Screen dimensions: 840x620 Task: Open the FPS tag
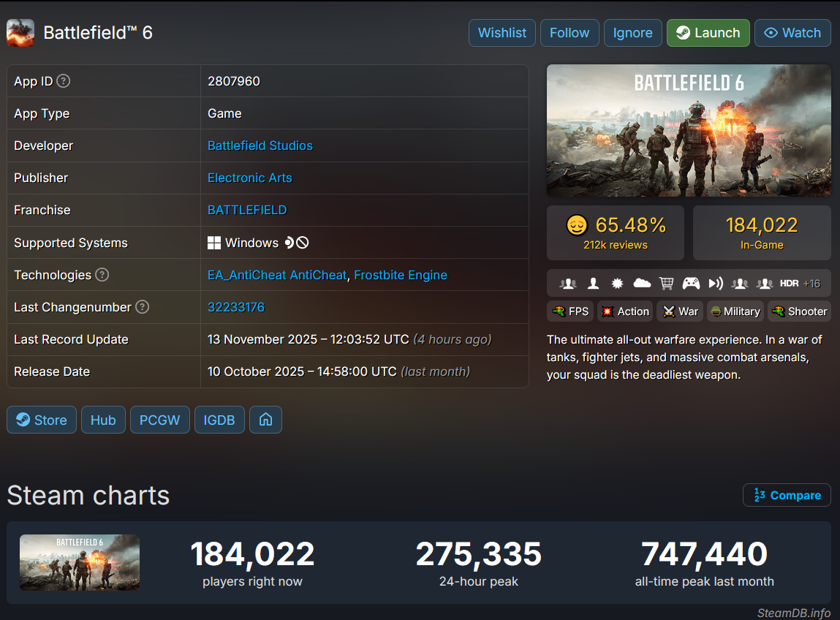570,311
